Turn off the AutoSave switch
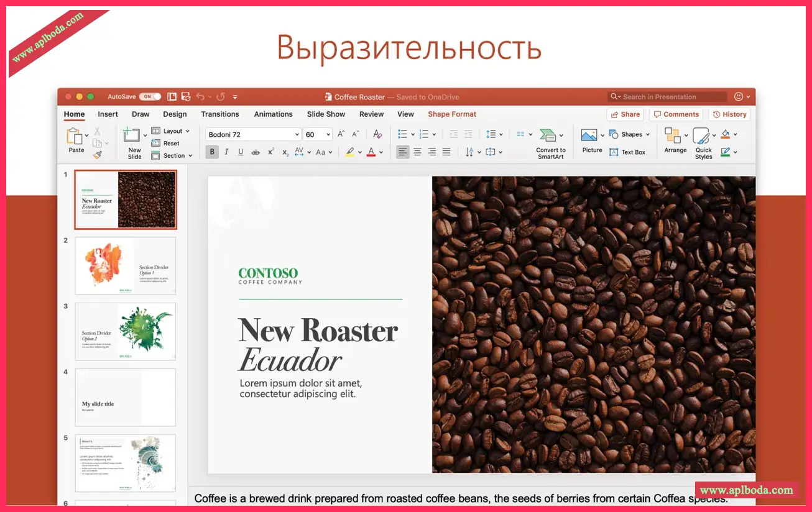The image size is (812, 512). point(150,97)
